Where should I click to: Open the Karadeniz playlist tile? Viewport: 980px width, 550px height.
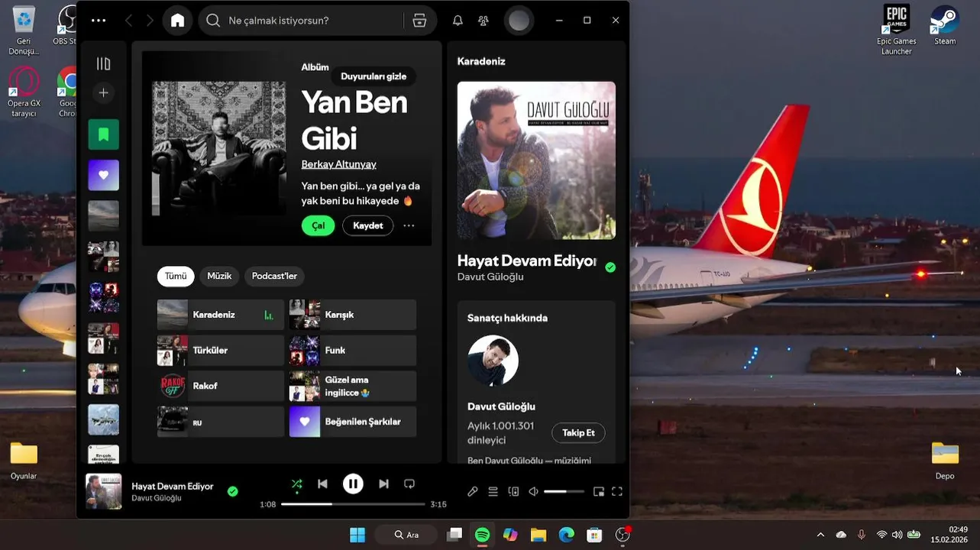pyautogui.click(x=221, y=315)
